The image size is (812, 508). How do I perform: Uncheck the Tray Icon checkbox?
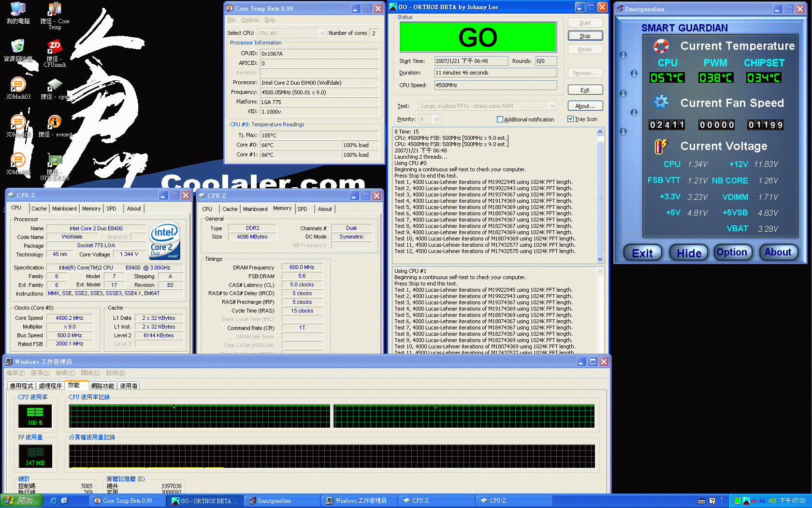[x=570, y=119]
